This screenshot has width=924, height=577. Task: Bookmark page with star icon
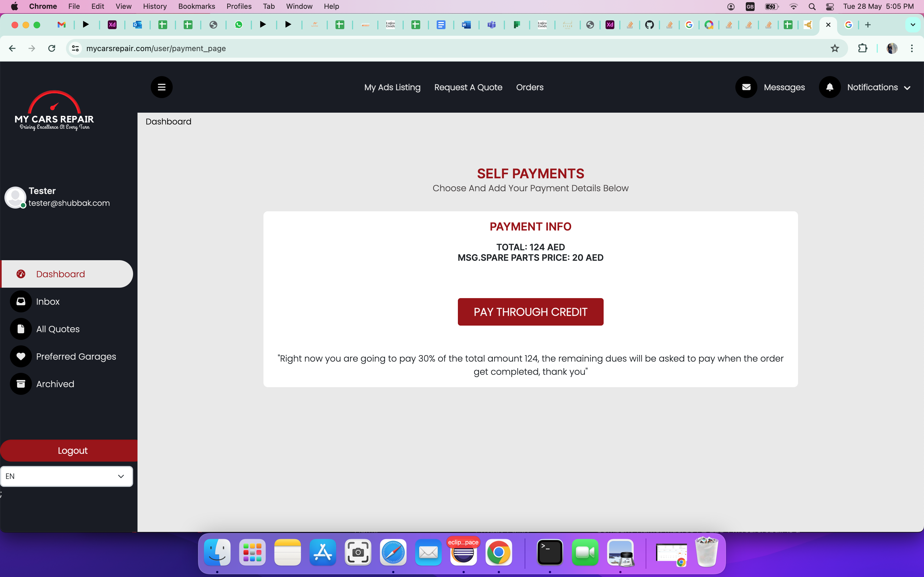[835, 48]
